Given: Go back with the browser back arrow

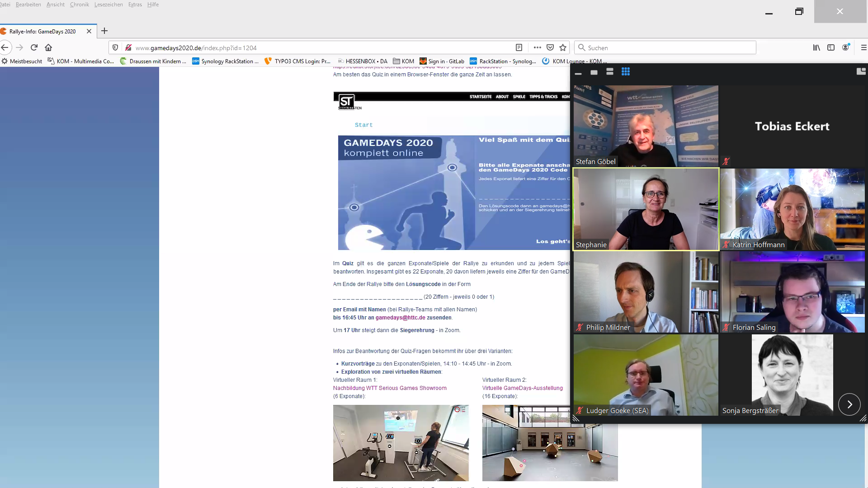Looking at the screenshot, I should (x=5, y=47).
